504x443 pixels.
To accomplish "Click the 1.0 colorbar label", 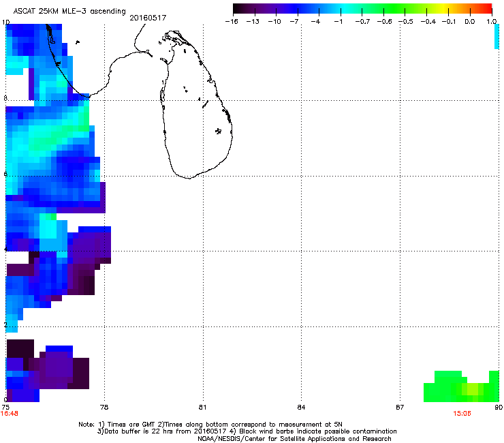I will 492,22.
